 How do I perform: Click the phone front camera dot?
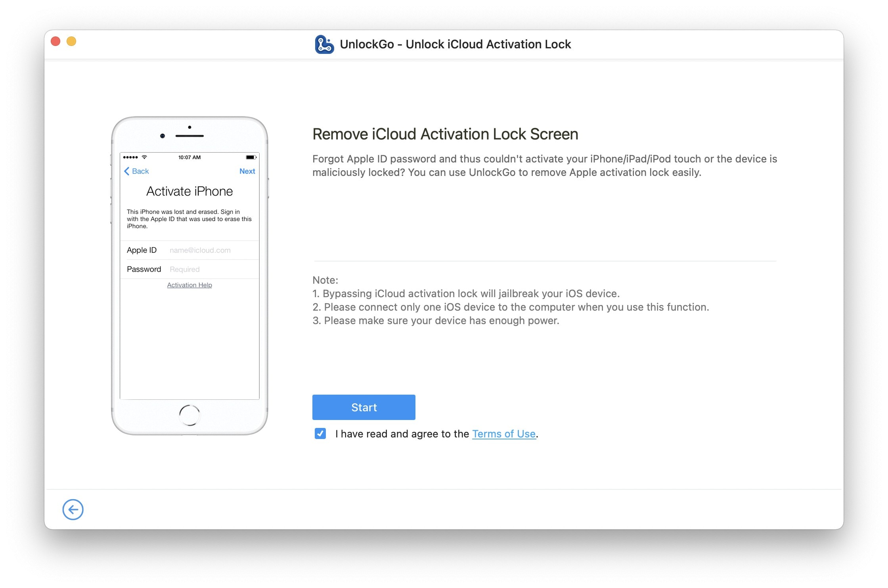click(x=162, y=136)
